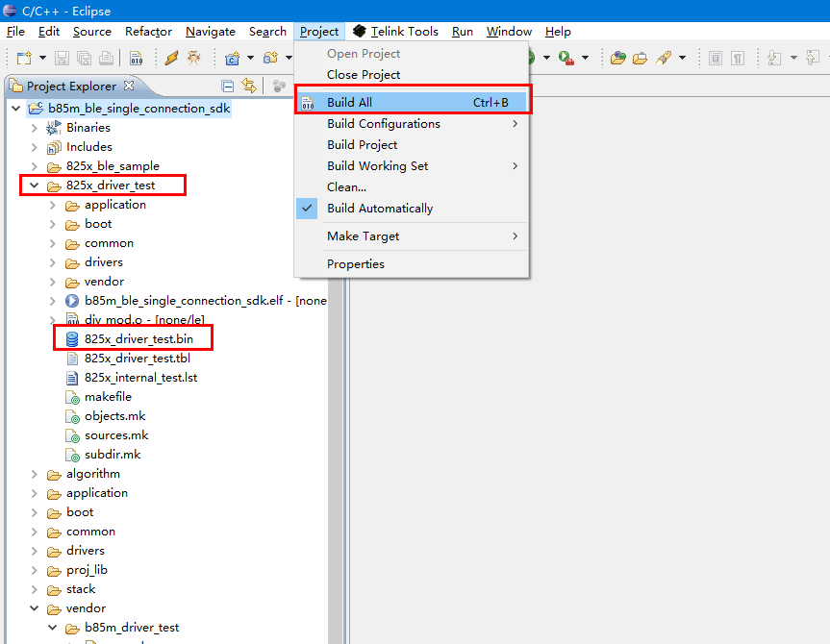830x644 pixels.
Task: Toggle Link with Editor in Project Explorer
Action: (x=249, y=86)
